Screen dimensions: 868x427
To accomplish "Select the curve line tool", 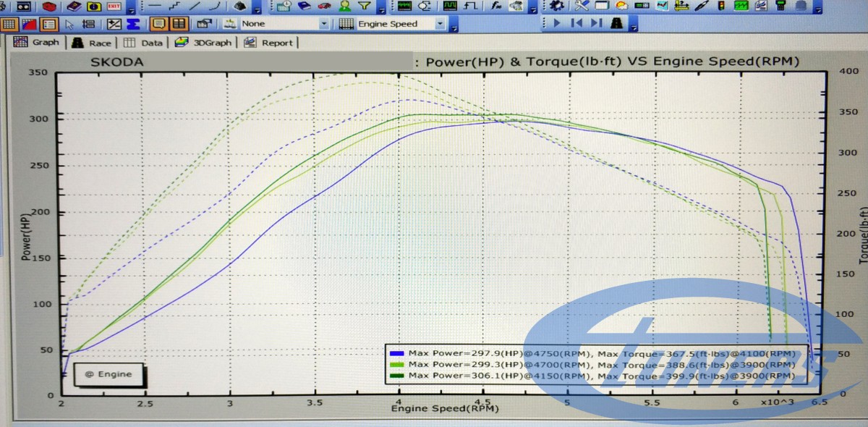I will pyautogui.click(x=215, y=6).
